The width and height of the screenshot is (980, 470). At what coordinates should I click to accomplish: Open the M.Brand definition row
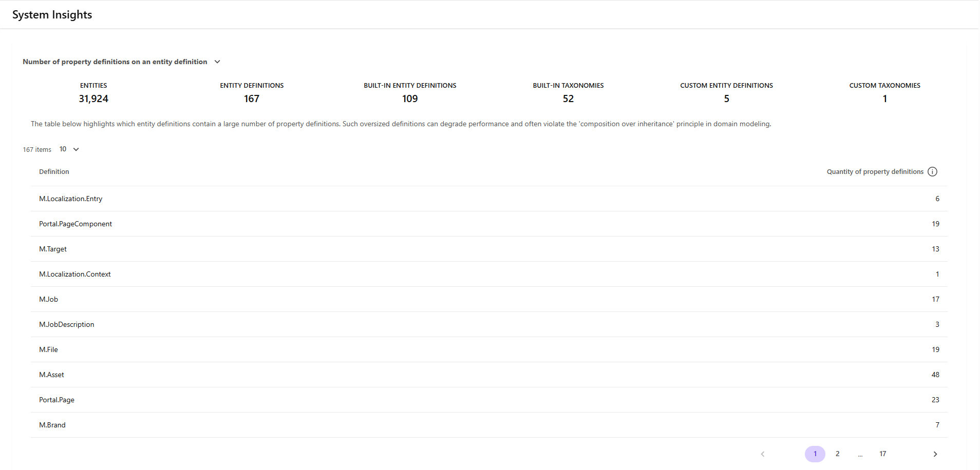(52, 425)
